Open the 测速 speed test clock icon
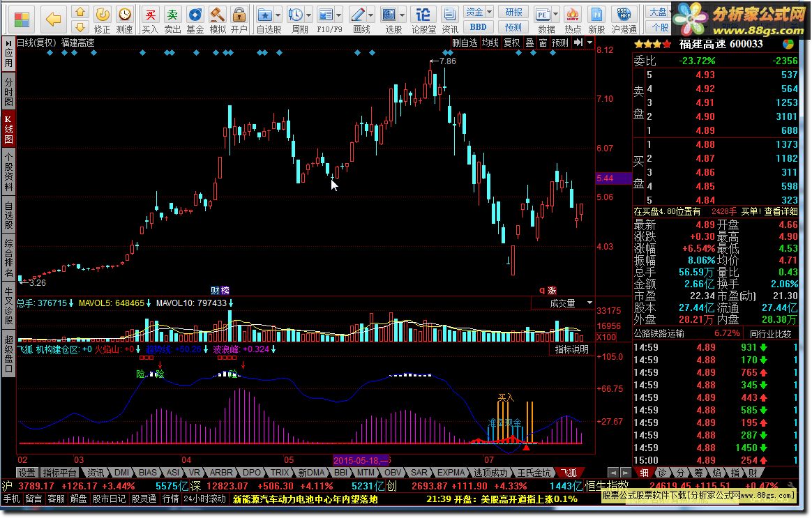 pyautogui.click(x=124, y=20)
